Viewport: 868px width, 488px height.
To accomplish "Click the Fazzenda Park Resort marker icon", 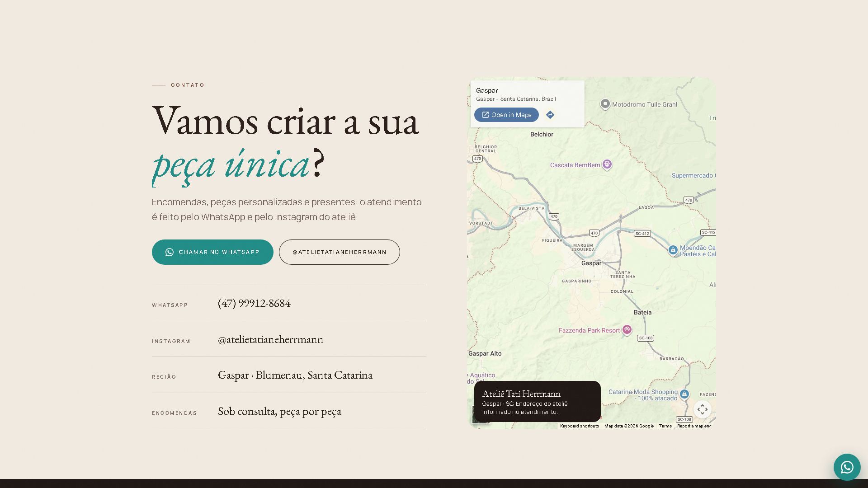I will [x=627, y=330].
